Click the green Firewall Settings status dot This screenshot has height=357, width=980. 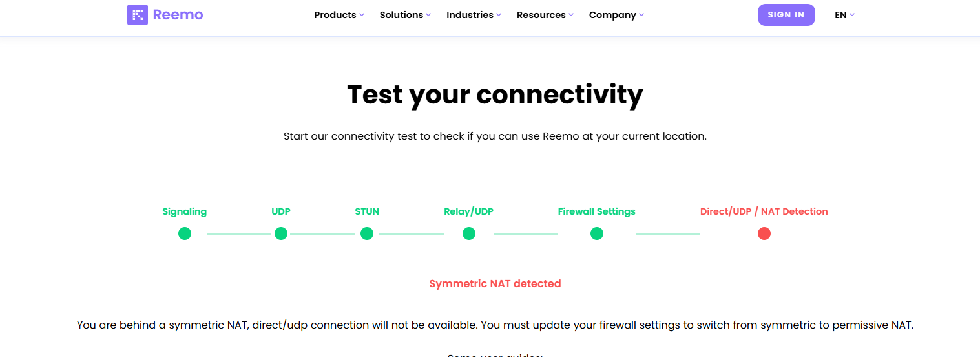597,233
